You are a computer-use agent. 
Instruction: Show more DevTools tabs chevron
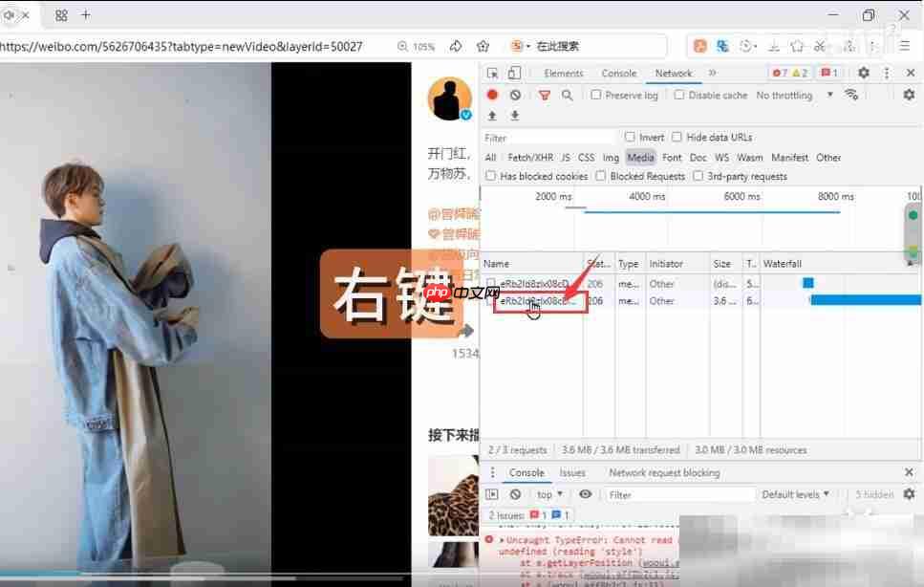713,73
